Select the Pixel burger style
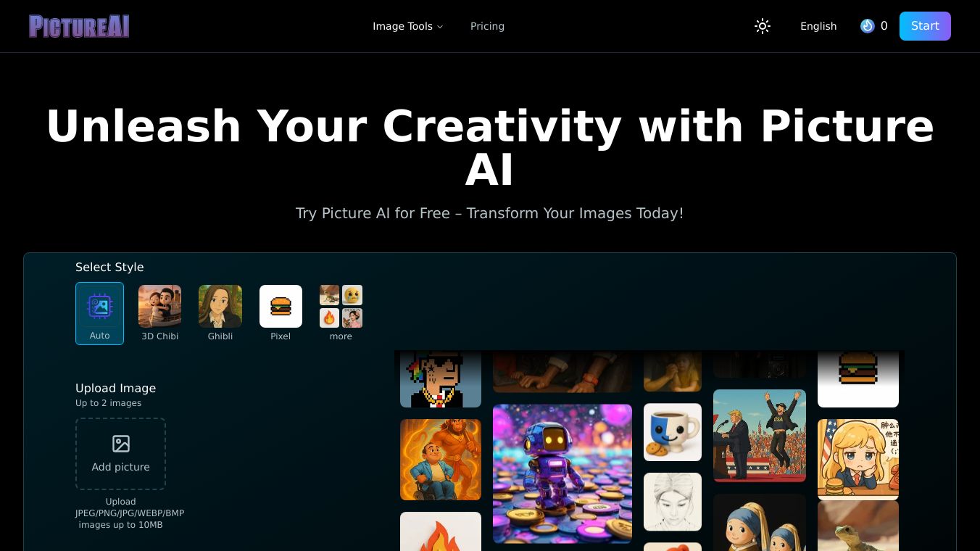This screenshot has width=980, height=551. tap(281, 313)
